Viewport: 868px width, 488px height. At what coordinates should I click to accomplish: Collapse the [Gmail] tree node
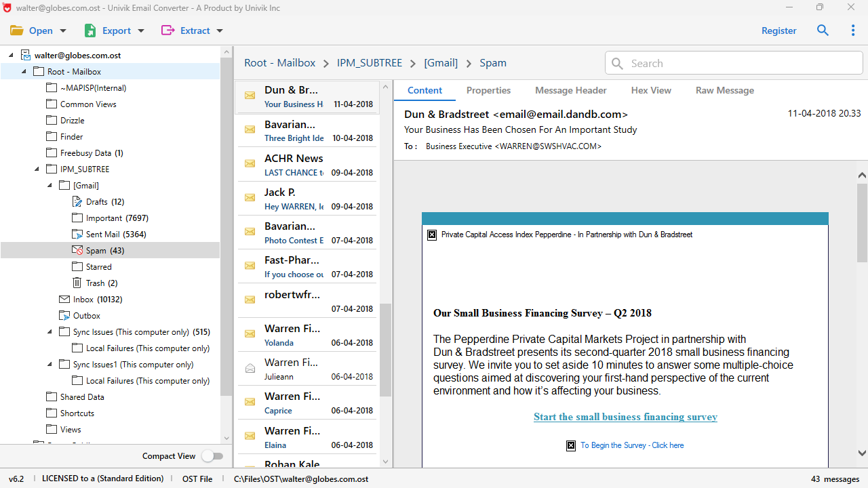pos(49,185)
